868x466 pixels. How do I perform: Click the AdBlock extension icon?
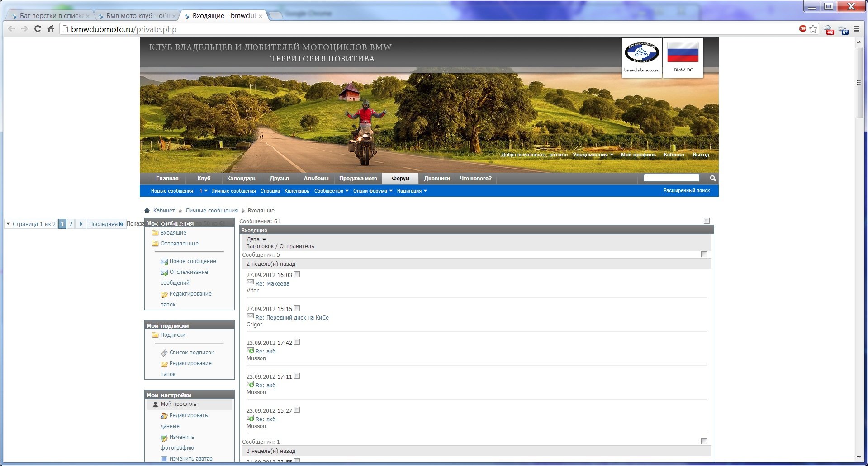pyautogui.click(x=803, y=29)
